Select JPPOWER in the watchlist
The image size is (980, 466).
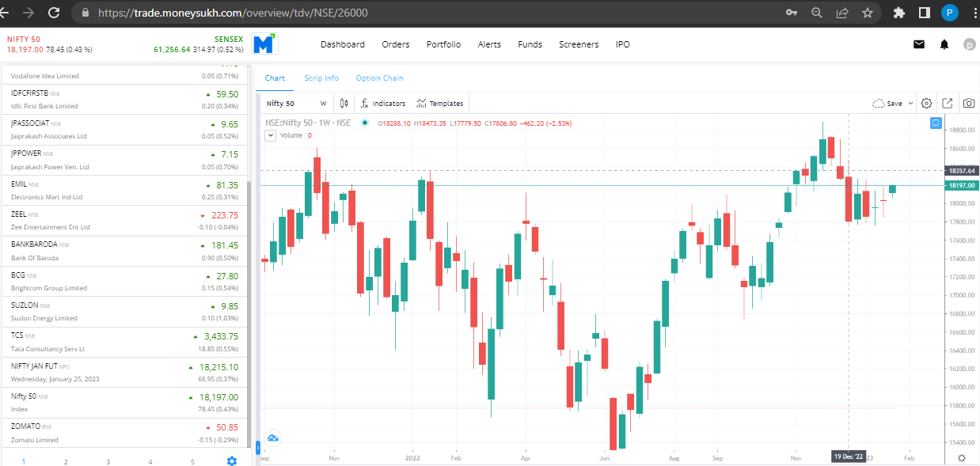[x=124, y=160]
